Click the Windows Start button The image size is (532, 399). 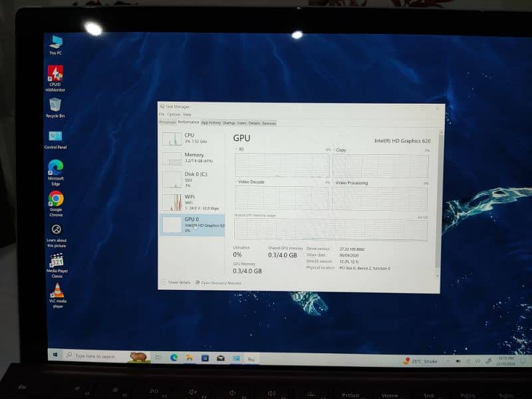click(55, 356)
